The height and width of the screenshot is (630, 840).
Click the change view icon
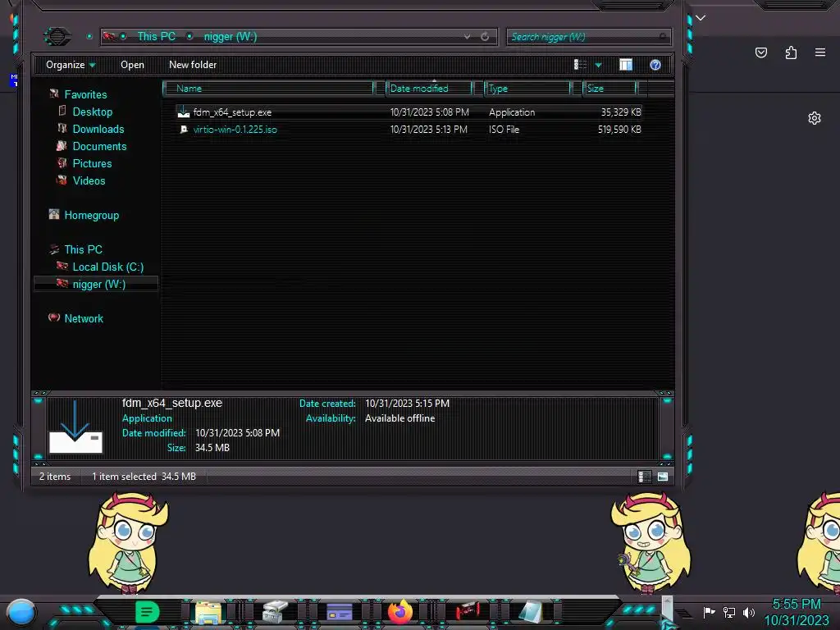[x=580, y=65]
